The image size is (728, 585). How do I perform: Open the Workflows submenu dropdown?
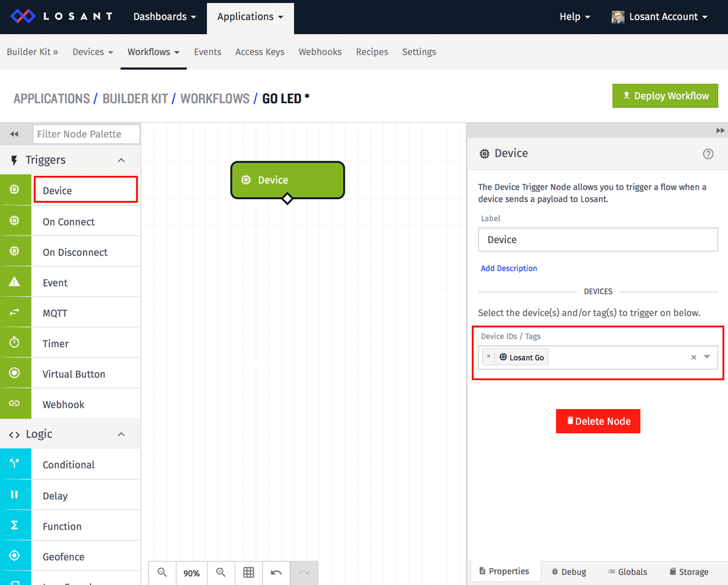coord(153,52)
